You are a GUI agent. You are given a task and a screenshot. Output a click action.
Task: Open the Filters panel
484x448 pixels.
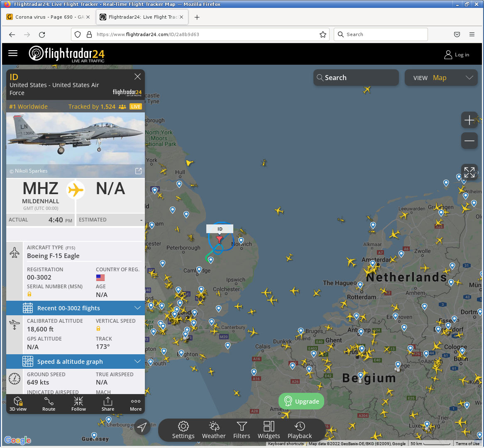[242, 430]
